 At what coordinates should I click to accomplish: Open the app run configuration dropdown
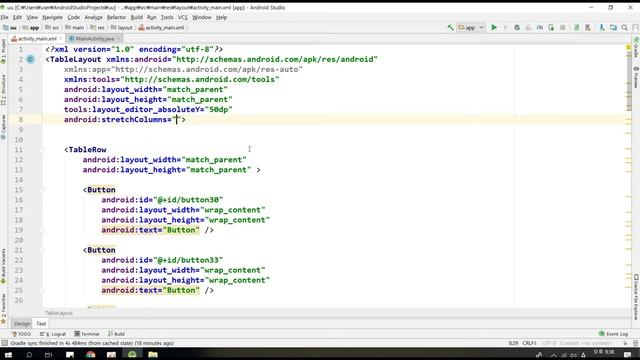tap(471, 28)
